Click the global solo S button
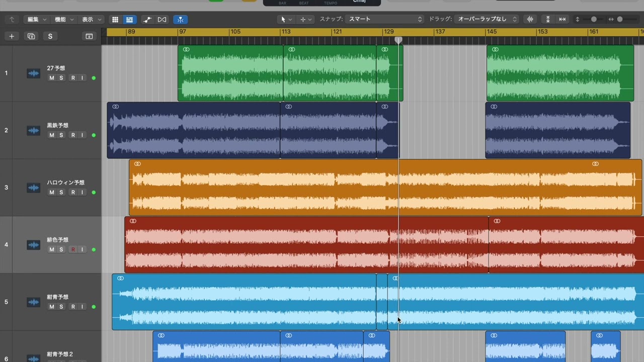Image resolution: width=644 pixels, height=362 pixels. pyautogui.click(x=50, y=36)
